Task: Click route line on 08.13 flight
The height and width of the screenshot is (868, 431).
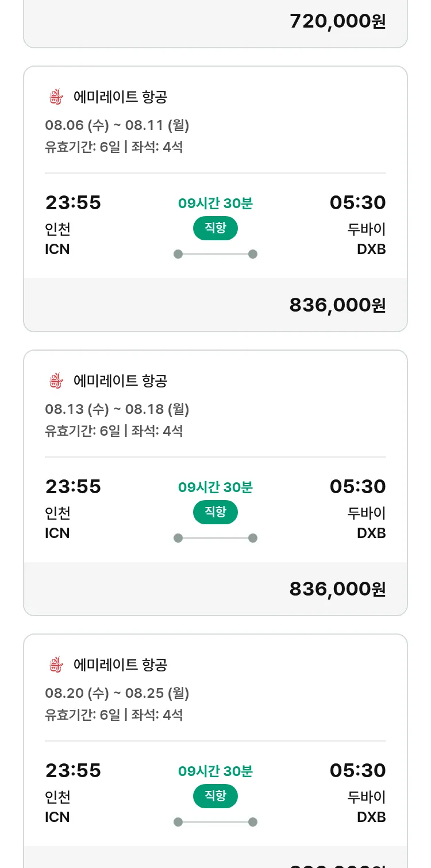Action: [x=215, y=538]
